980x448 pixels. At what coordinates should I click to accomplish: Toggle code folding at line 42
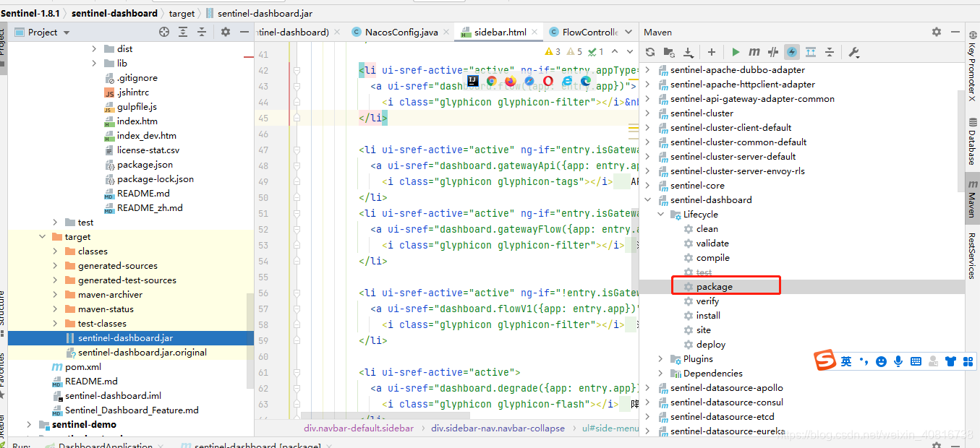point(295,70)
